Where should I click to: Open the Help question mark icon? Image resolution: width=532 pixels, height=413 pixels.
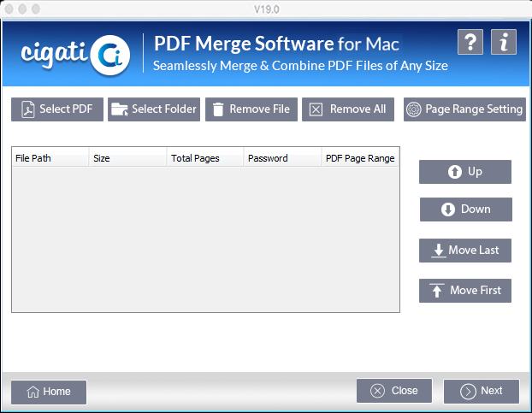pyautogui.click(x=470, y=42)
